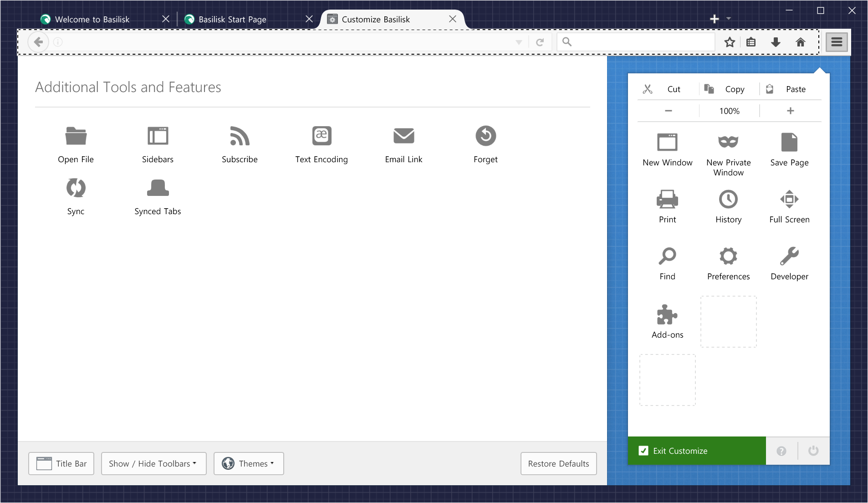Select the New Private Window mask icon

point(728,142)
